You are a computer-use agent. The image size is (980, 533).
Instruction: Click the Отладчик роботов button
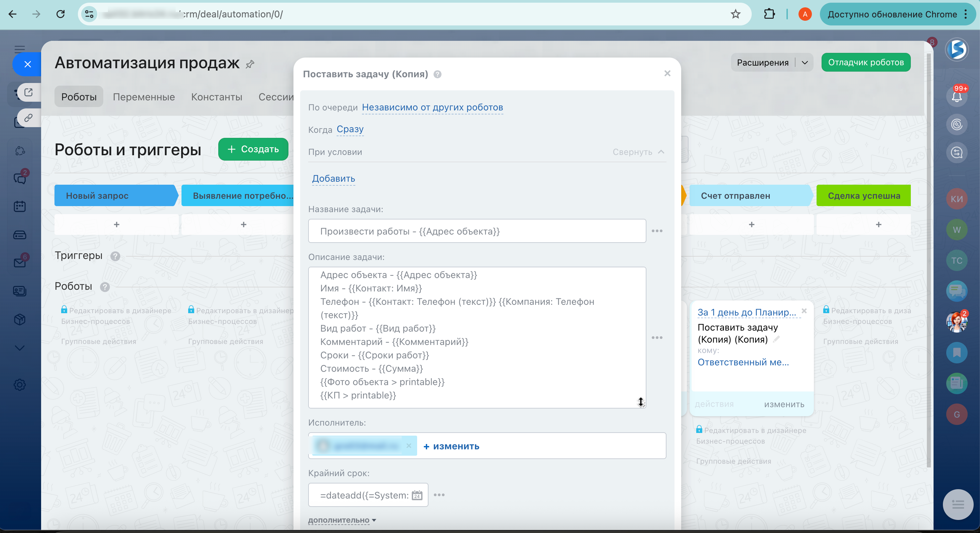click(x=865, y=63)
